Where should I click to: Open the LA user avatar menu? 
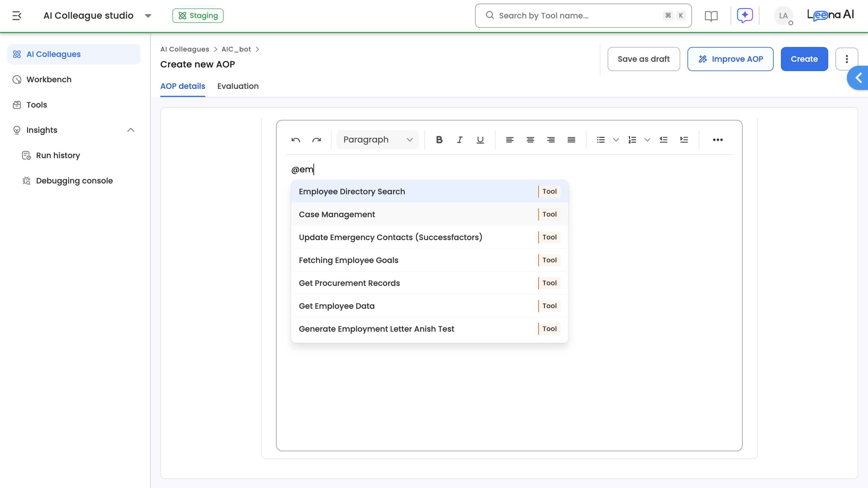pyautogui.click(x=783, y=15)
